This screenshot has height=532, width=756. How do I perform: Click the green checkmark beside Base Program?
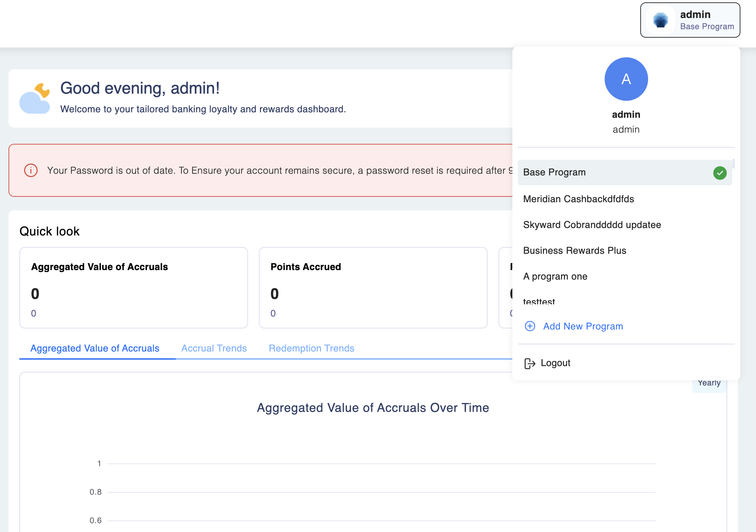pyautogui.click(x=720, y=173)
